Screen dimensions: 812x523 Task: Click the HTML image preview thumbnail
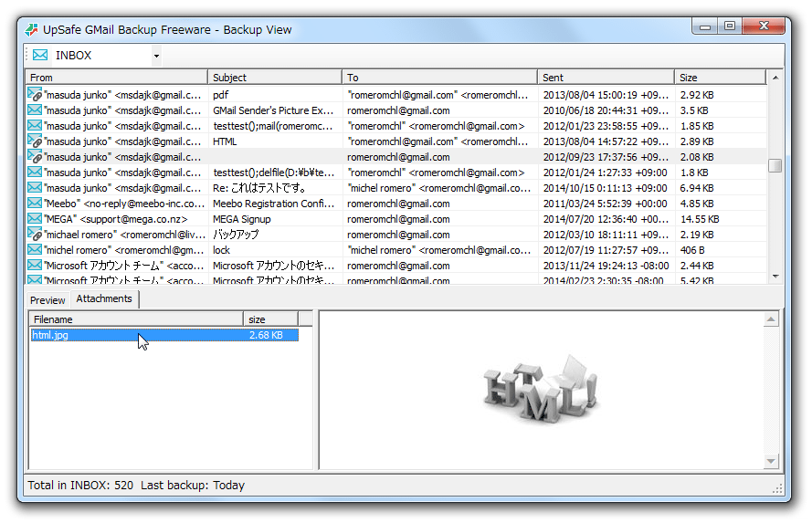pyautogui.click(x=541, y=389)
